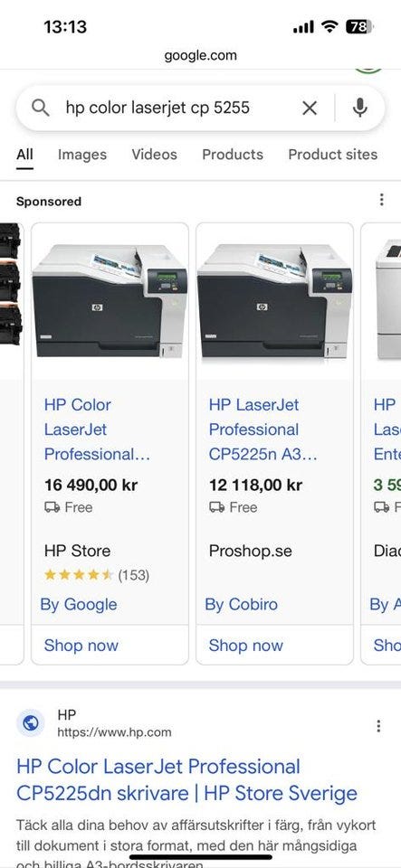401x868 pixels.
Task: Tap the globe favicon of HP result
Action: (x=31, y=723)
